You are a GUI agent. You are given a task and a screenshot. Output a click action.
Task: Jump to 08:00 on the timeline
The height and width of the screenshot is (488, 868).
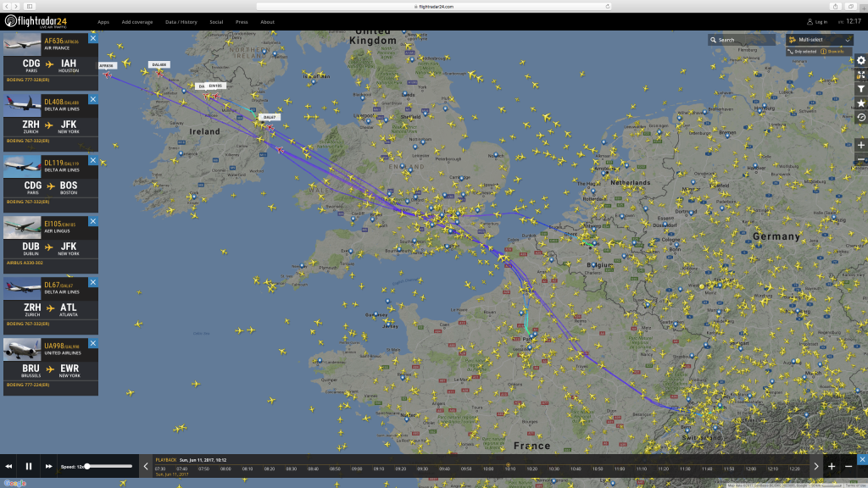tap(225, 469)
